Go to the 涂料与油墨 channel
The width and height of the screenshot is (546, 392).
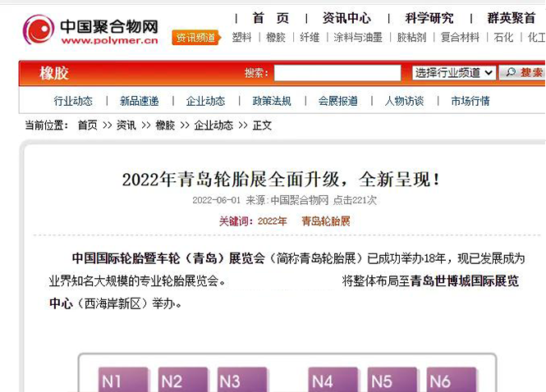[358, 37]
